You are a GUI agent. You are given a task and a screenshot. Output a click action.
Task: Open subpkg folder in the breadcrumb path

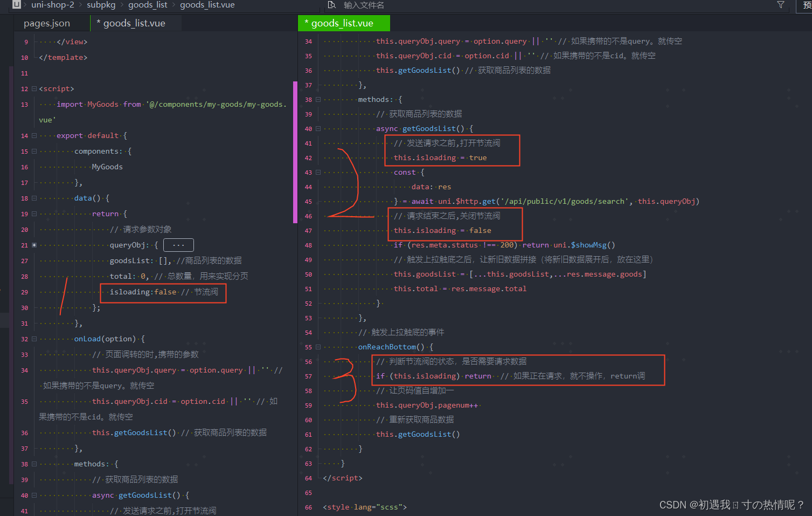(x=101, y=5)
